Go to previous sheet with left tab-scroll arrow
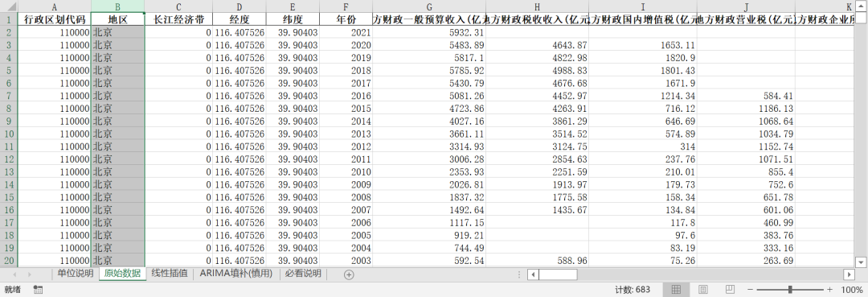 coord(14,274)
